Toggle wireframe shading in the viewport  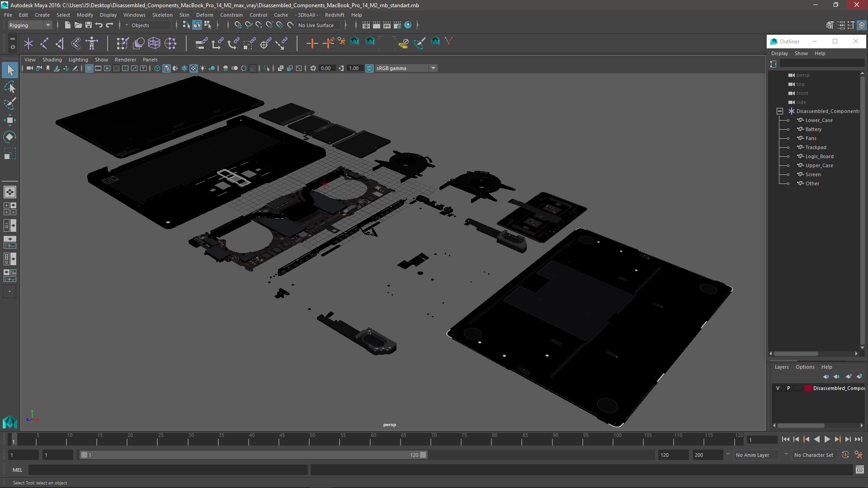[x=157, y=68]
